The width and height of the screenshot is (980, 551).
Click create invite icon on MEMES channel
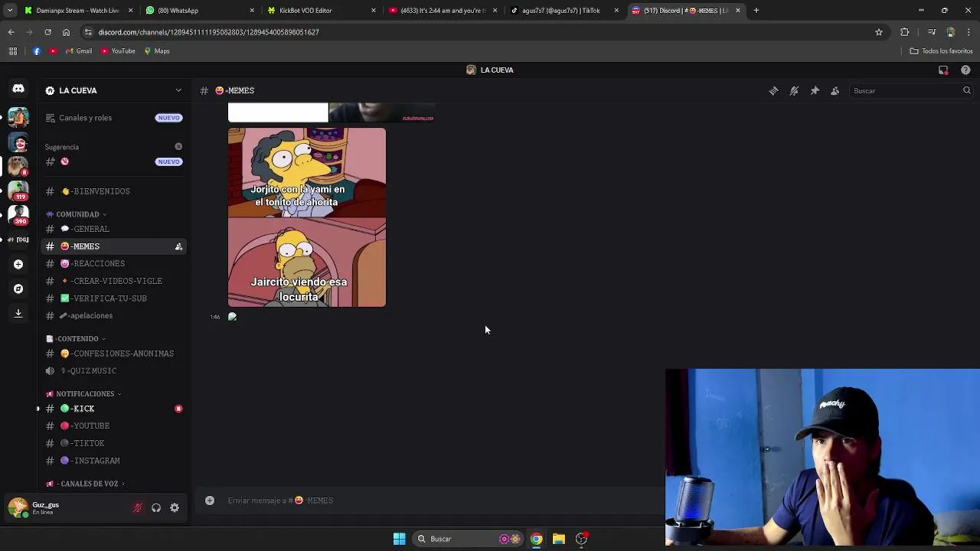click(178, 246)
